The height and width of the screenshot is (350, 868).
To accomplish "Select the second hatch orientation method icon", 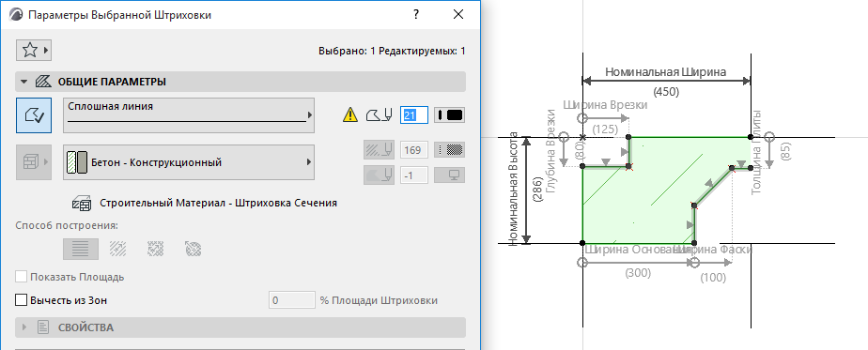I will pos(118,249).
